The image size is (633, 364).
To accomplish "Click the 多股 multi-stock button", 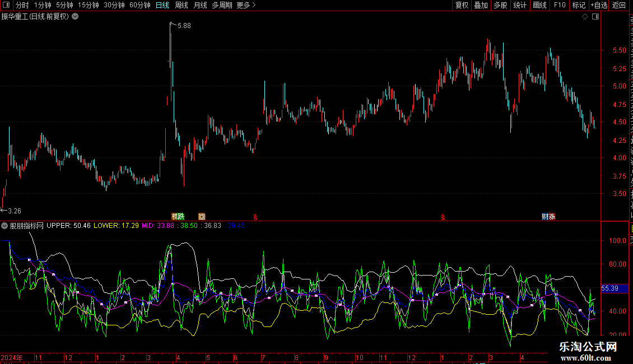I will pyautogui.click(x=500, y=5).
